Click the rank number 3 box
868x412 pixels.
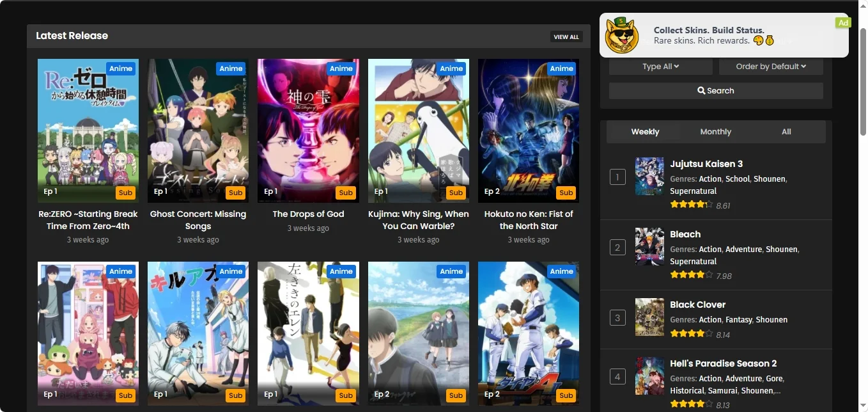click(617, 317)
